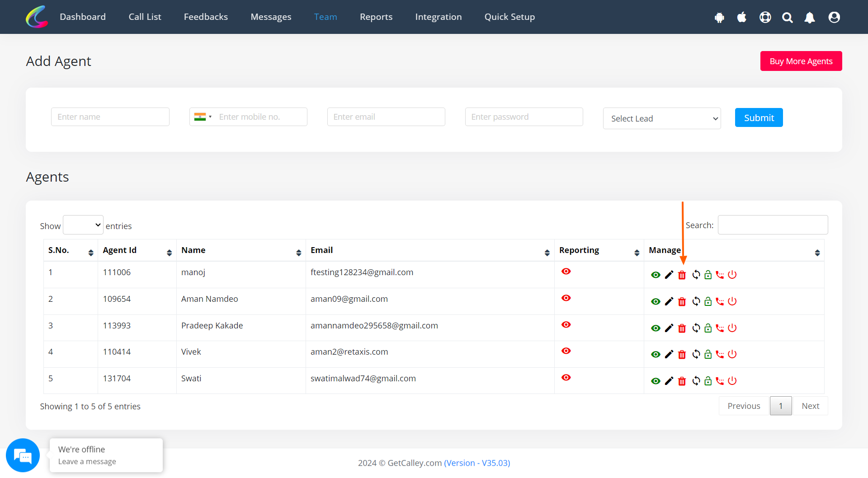This screenshot has height=478, width=868.
Task: Open the Reports menu
Action: [376, 17]
